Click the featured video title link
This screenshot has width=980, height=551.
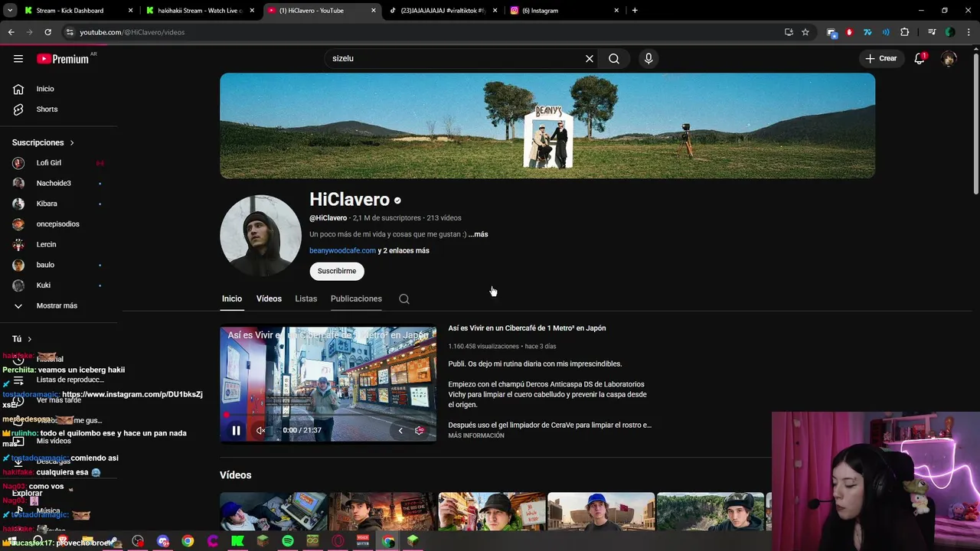(527, 328)
